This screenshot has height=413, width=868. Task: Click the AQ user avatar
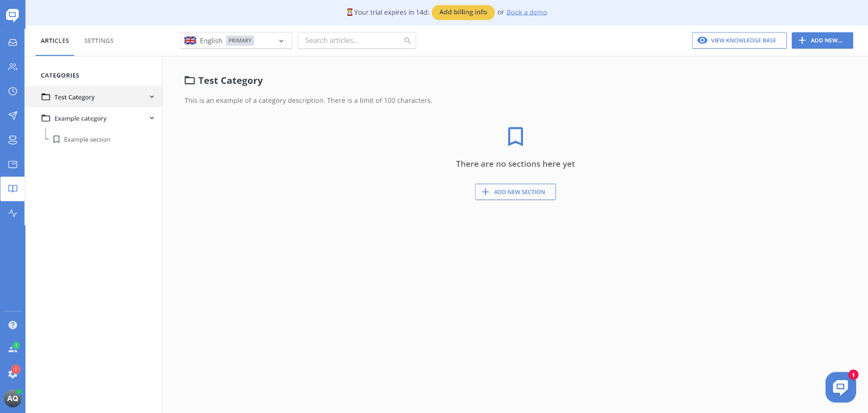coord(12,398)
